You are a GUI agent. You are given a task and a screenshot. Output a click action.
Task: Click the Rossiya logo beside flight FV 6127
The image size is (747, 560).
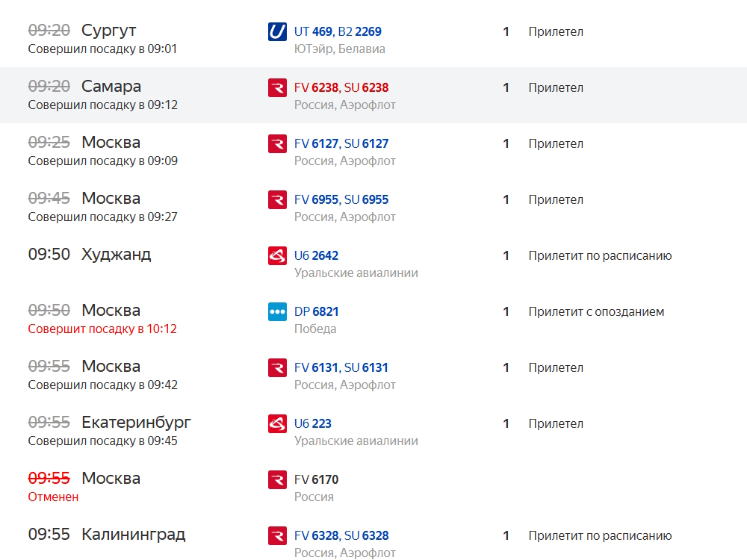coord(277,144)
